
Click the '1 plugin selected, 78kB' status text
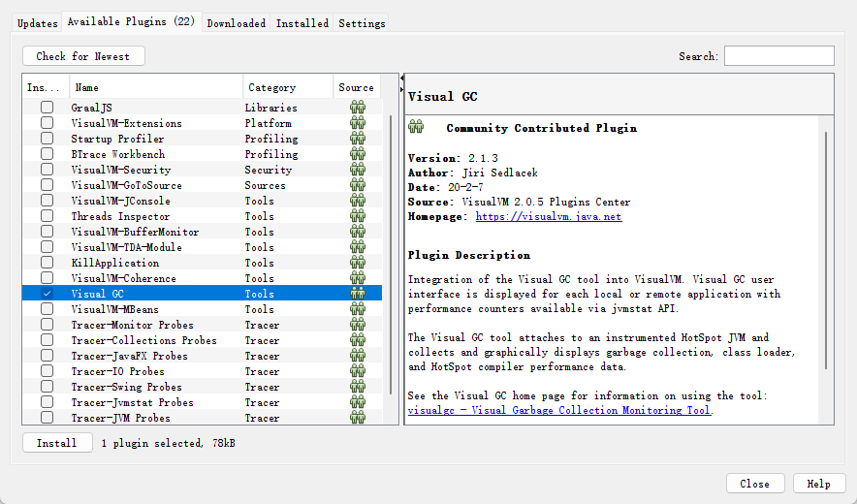169,443
